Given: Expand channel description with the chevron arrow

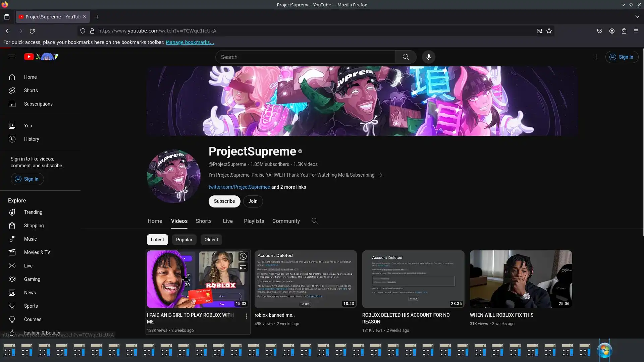Looking at the screenshot, I should (x=381, y=175).
